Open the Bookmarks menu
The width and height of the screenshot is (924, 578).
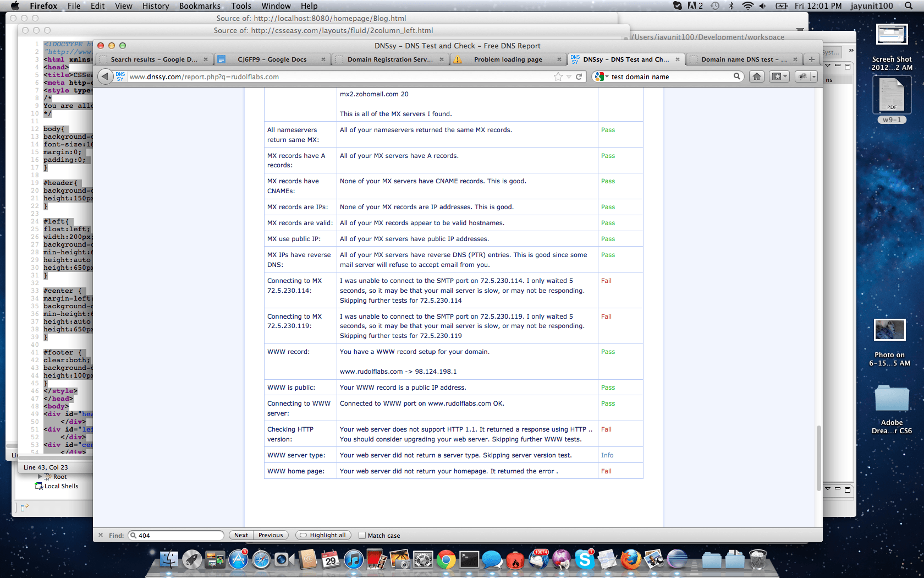coord(200,6)
